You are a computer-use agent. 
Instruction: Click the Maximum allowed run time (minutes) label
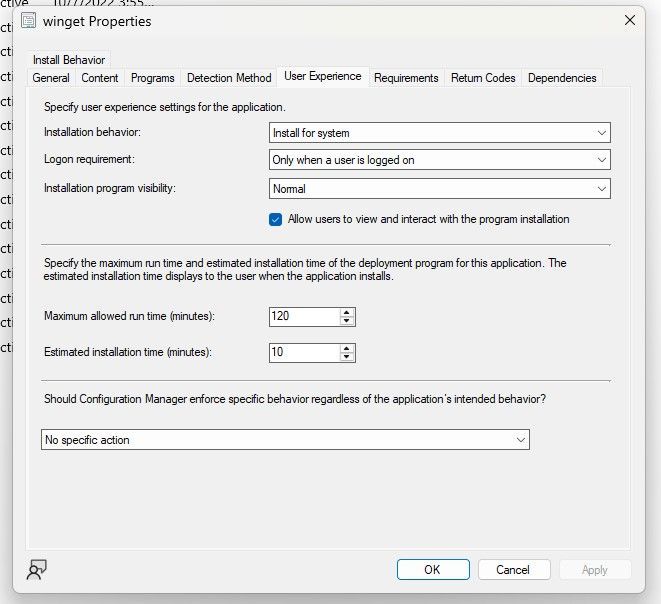click(129, 316)
